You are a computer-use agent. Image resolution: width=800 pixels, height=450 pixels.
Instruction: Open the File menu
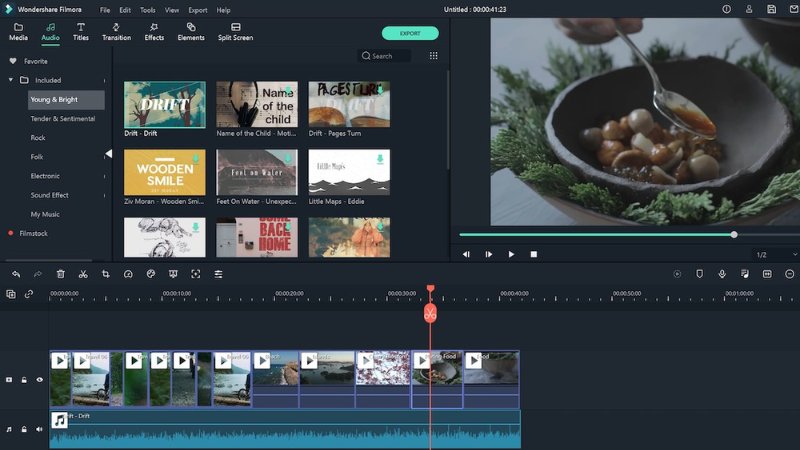(x=105, y=10)
